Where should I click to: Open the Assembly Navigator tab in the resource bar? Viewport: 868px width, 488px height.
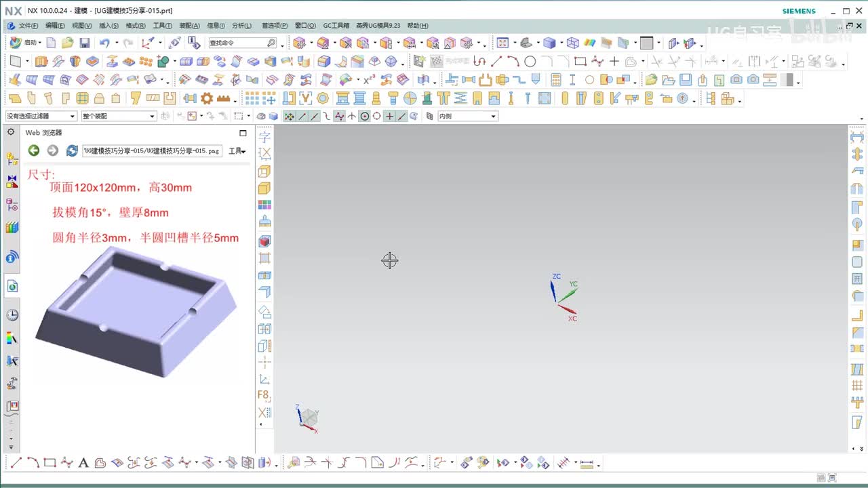click(x=12, y=159)
